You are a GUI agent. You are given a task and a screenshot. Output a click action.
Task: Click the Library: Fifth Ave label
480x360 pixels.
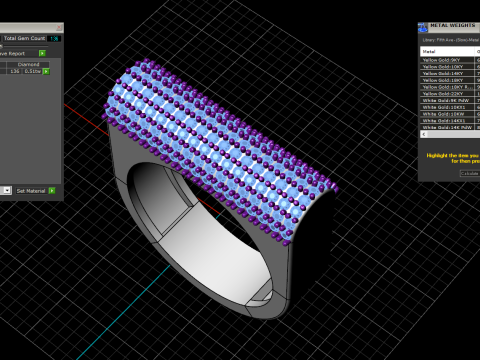click(x=451, y=40)
